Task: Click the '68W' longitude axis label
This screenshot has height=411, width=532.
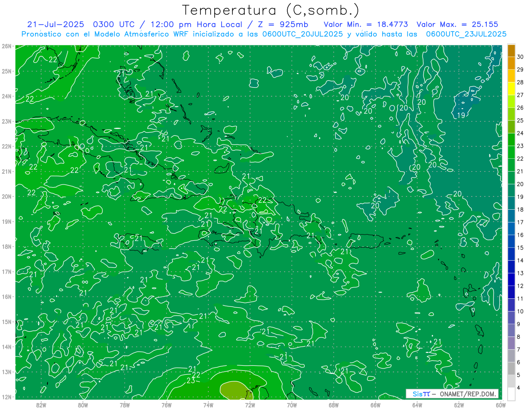Action: click(x=333, y=404)
